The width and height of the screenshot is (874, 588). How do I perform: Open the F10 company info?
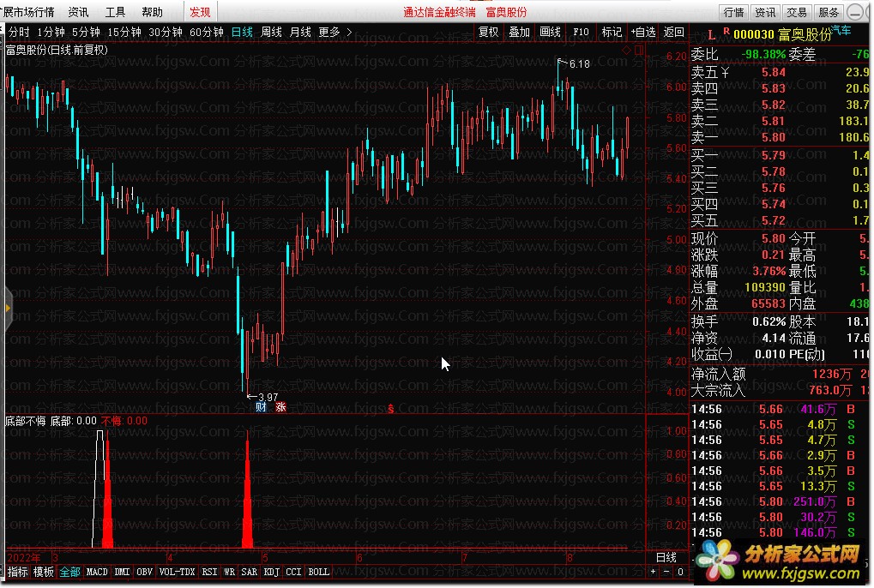coord(581,33)
